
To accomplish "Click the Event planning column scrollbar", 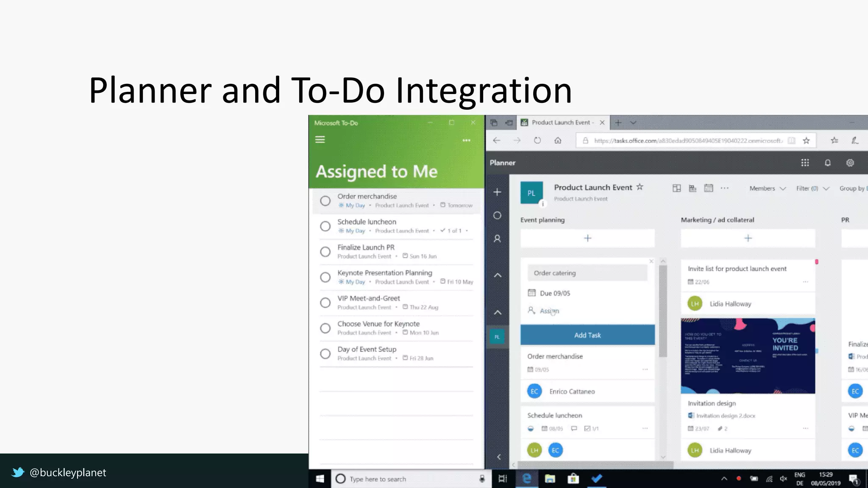I will [663, 311].
